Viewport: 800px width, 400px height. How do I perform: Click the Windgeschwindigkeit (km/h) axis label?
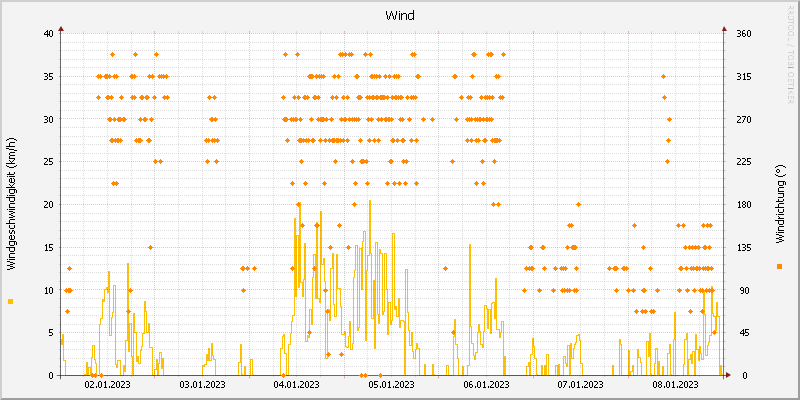pos(11,205)
